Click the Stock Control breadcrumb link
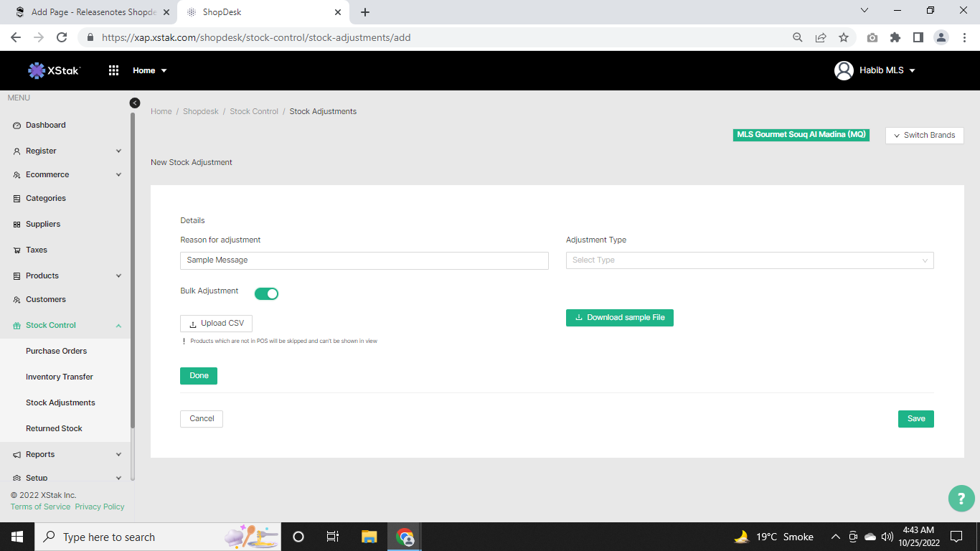980x551 pixels. click(254, 112)
